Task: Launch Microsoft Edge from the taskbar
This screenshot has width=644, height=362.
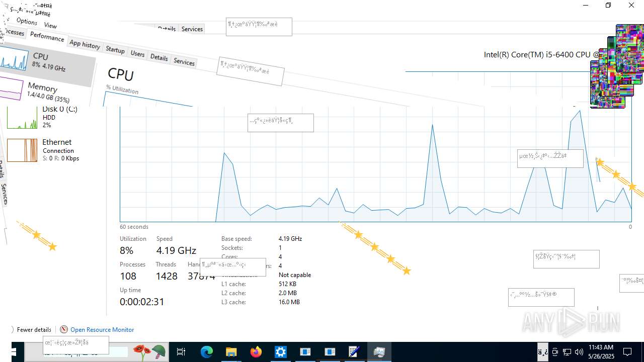Action: coord(207,352)
